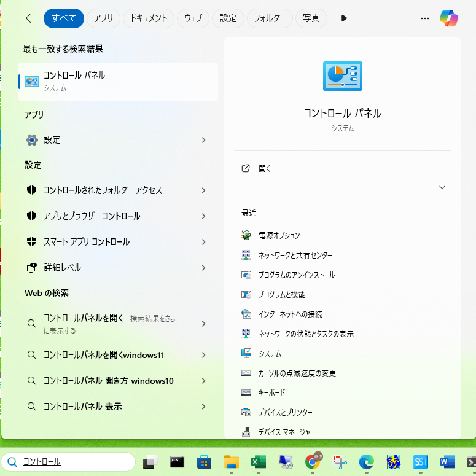The height and width of the screenshot is (476, 476).
Task: Open the Copilot icon at top right
Action: point(449,18)
